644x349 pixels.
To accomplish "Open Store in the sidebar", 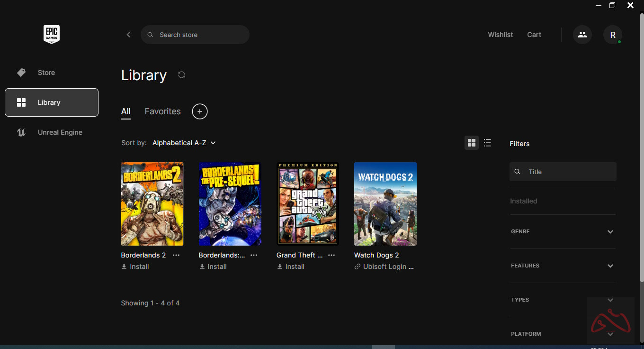I will coord(46,73).
